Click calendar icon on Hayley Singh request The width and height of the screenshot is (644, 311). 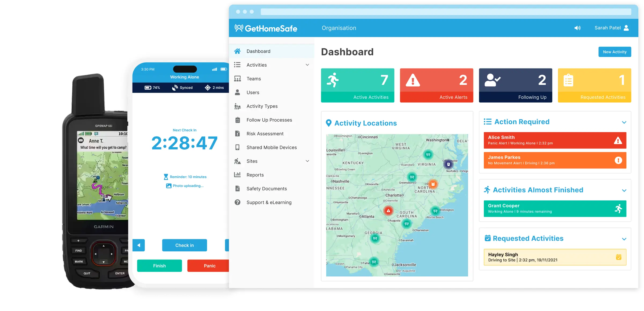coord(619,257)
